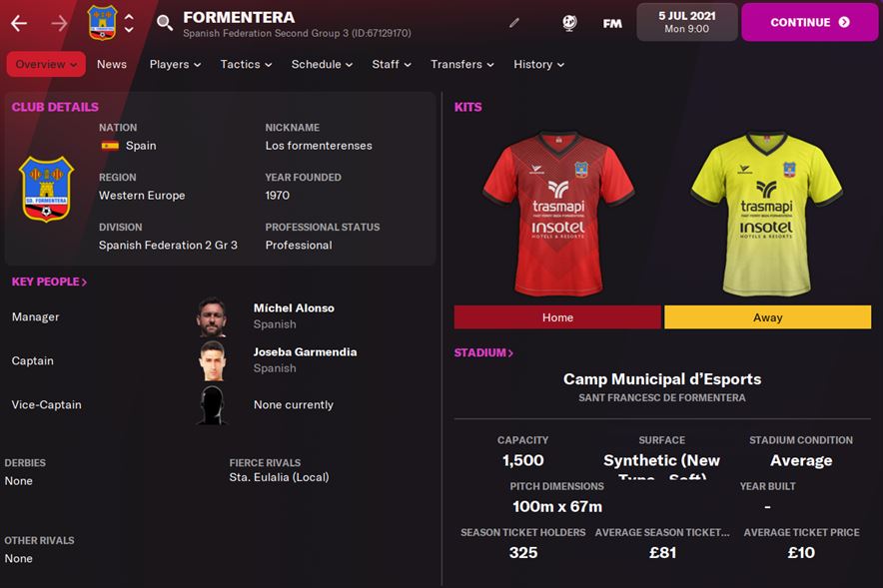Click the back navigation arrow
This screenshot has height=588, width=883.
[x=19, y=23]
